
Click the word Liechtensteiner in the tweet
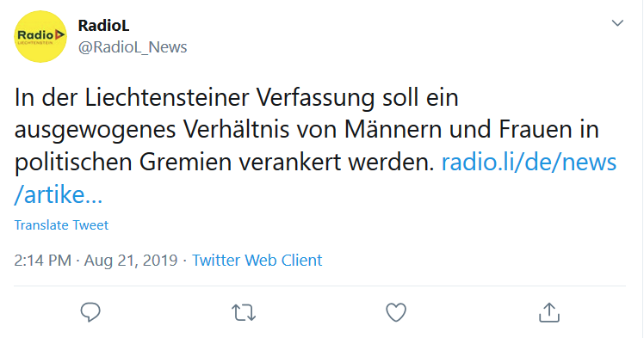[x=167, y=97]
